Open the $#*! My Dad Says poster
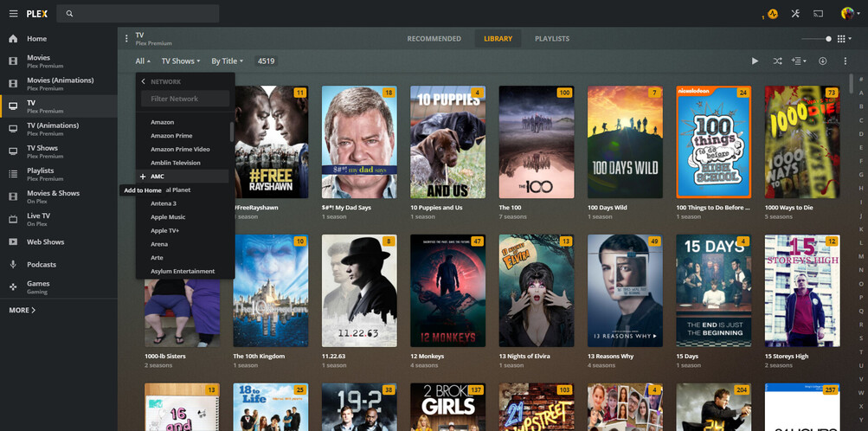The width and height of the screenshot is (868, 431). [x=359, y=142]
